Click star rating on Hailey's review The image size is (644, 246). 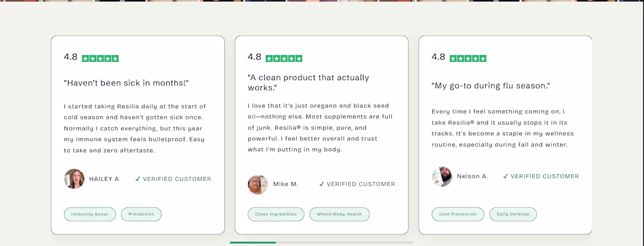click(100, 59)
